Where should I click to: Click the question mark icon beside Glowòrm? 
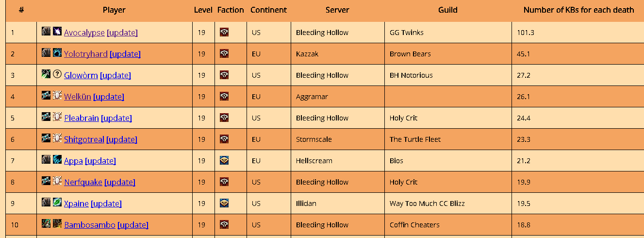57,75
